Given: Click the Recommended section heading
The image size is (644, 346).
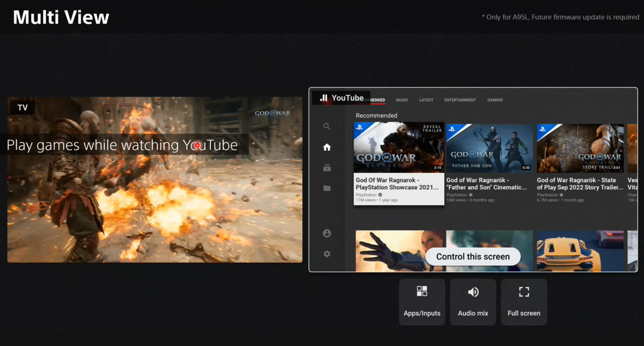Looking at the screenshot, I should click(376, 115).
